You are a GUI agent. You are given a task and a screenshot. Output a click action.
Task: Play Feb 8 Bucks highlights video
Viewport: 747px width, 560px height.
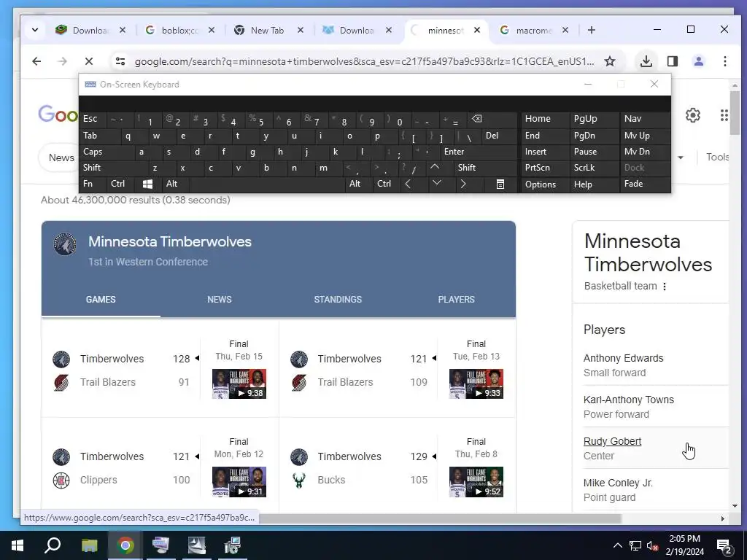(476, 482)
